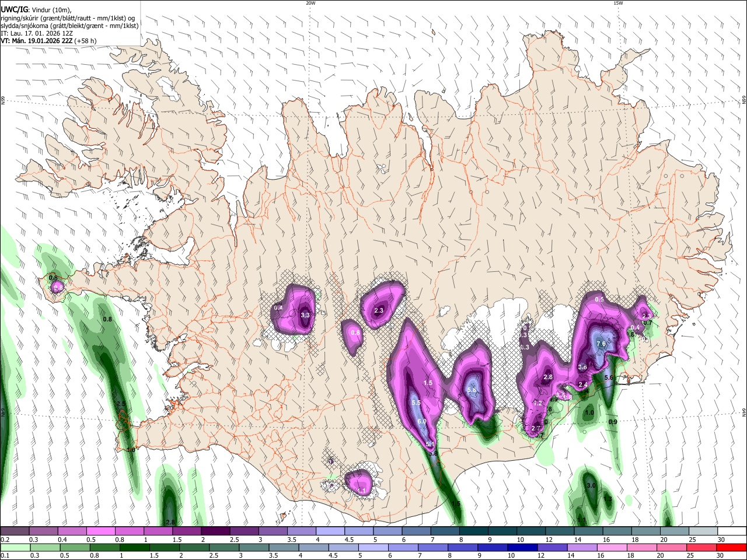Click the 3.6 value near the eastern glacier
747x560 pixels.
pos(582,367)
